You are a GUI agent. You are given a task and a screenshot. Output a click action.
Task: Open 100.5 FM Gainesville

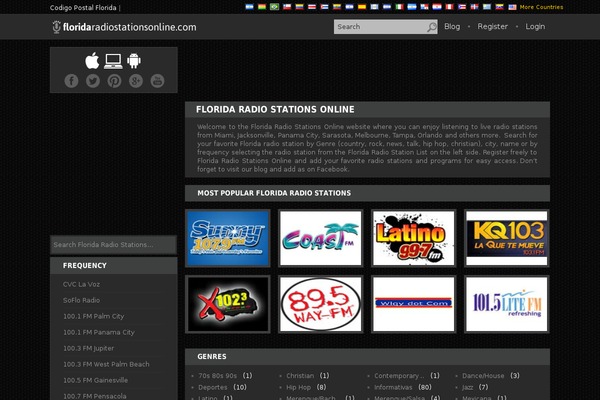[95, 380]
